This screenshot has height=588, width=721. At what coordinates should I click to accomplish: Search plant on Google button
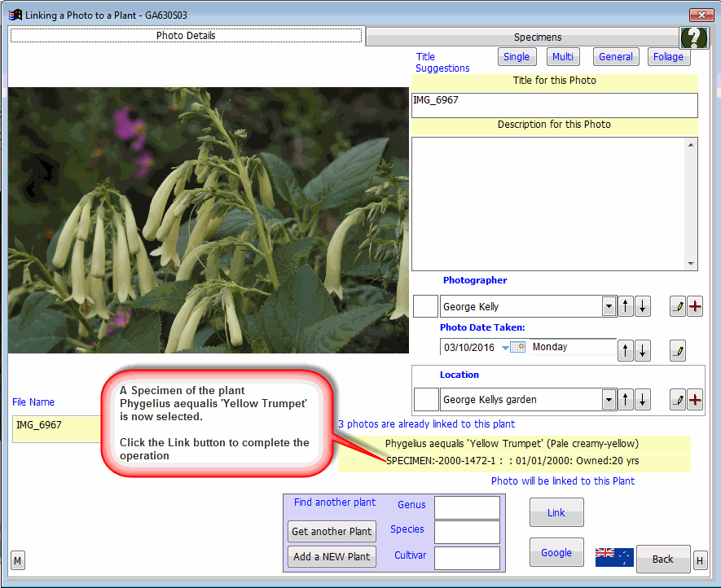point(556,553)
